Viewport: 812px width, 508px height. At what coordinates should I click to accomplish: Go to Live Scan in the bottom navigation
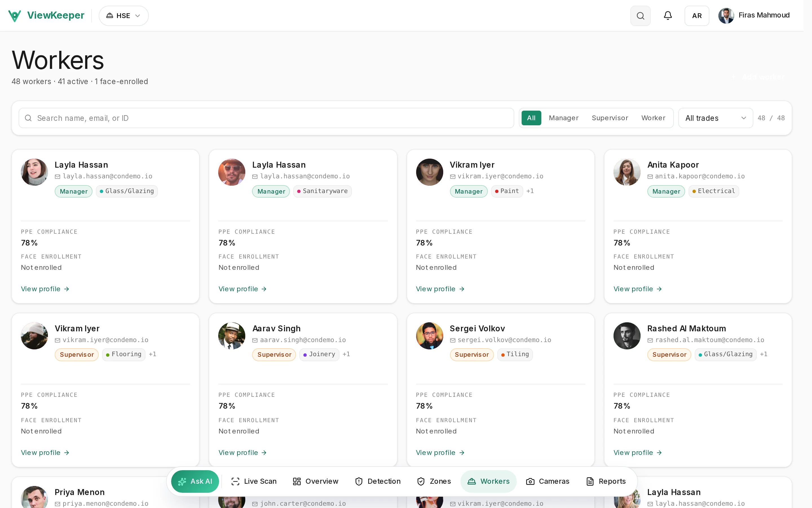[x=254, y=481]
